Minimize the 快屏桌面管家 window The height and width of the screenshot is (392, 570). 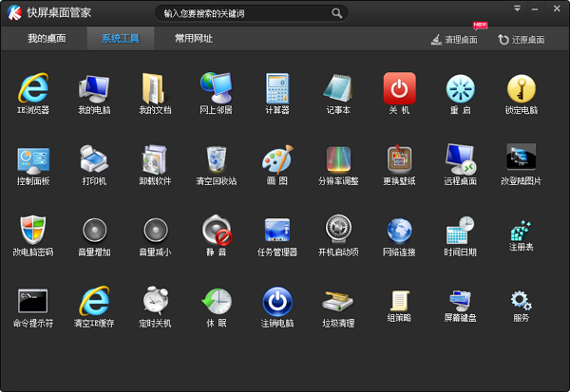click(534, 9)
